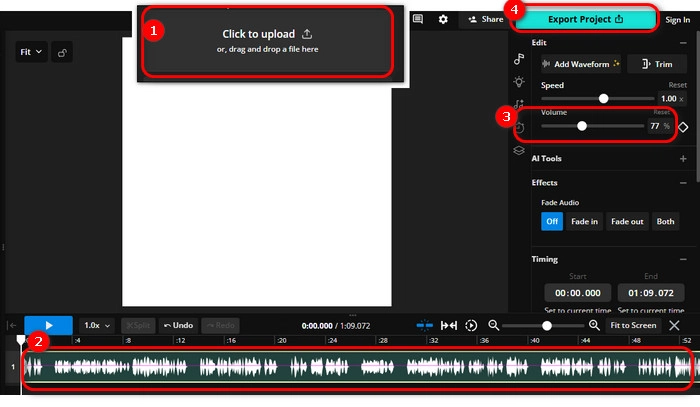Open the 1.0x playback speed dropdown

click(x=97, y=325)
